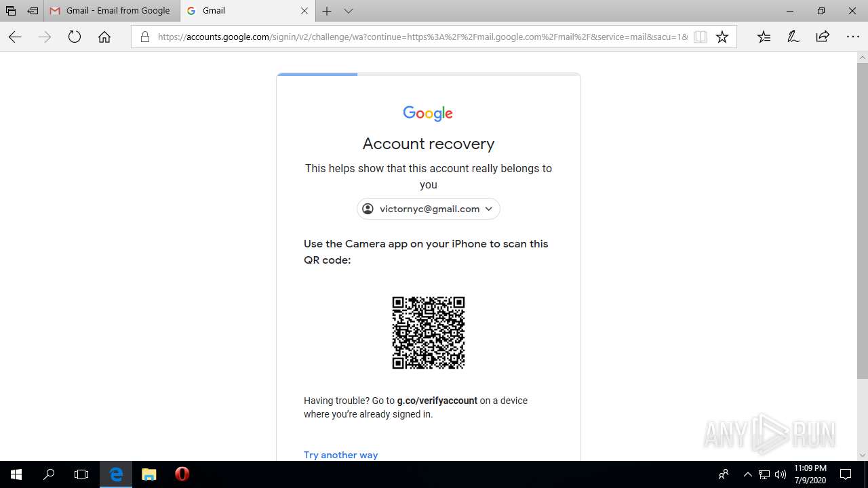
Task: Open File Explorer from taskbar
Action: (149, 474)
